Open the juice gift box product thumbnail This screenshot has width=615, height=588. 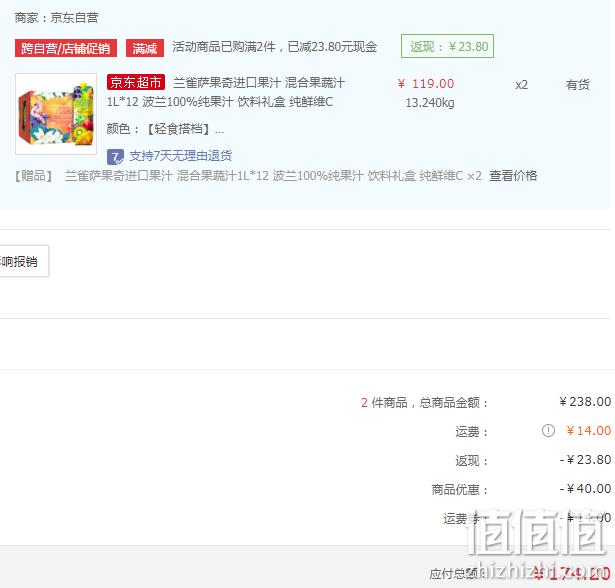56,114
